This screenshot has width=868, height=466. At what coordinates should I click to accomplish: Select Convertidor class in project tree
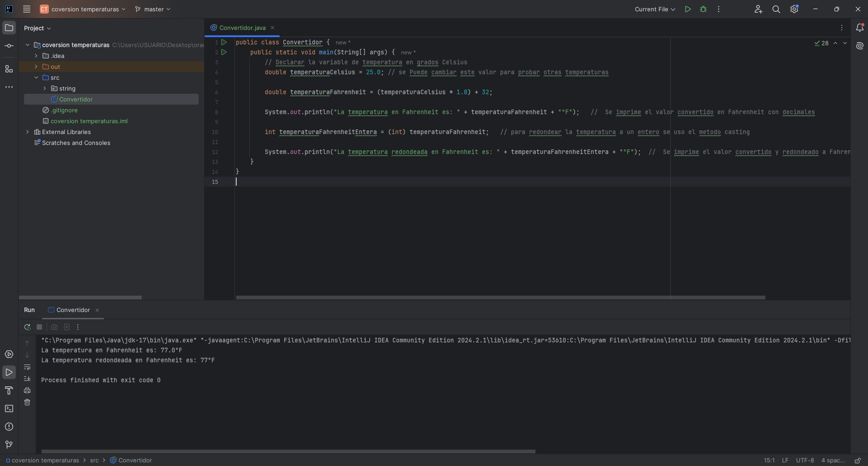tap(111, 99)
